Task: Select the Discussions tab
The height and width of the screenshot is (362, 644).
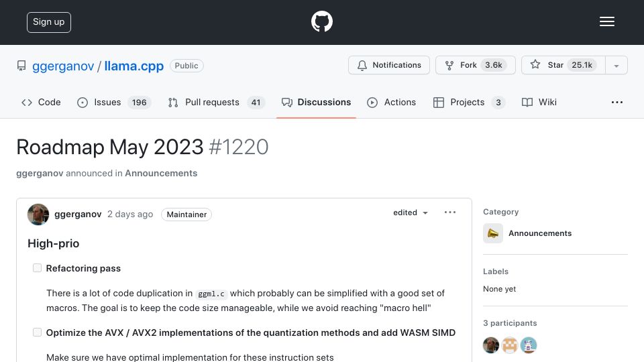Action: (x=316, y=102)
